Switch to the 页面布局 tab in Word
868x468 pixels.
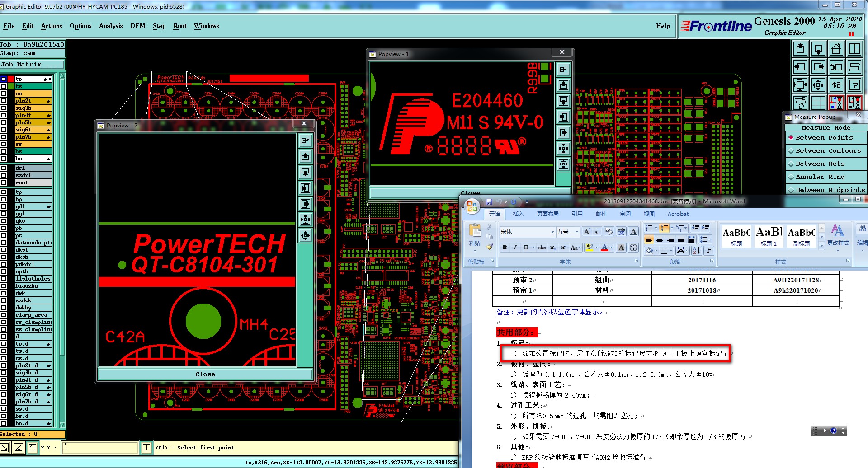pyautogui.click(x=548, y=214)
